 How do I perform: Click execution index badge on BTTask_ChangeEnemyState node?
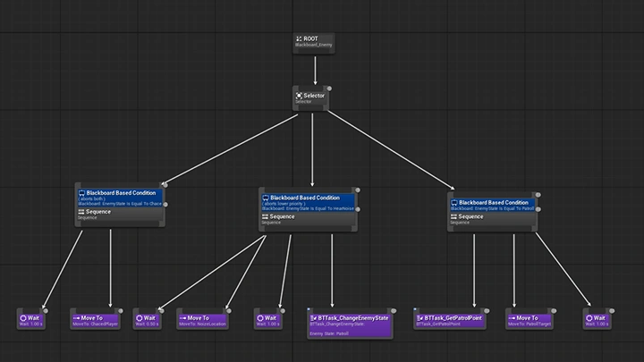click(394, 311)
